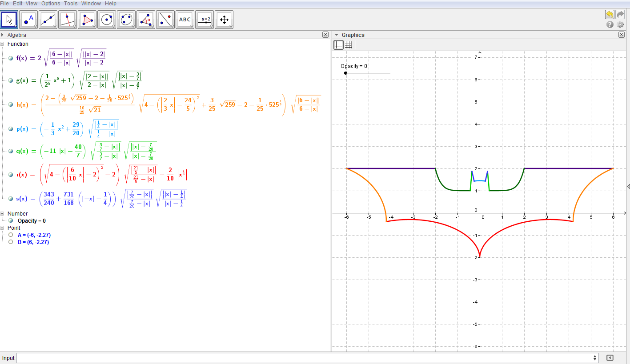
Task: Select the Move Graphics View tool
Action: click(224, 19)
